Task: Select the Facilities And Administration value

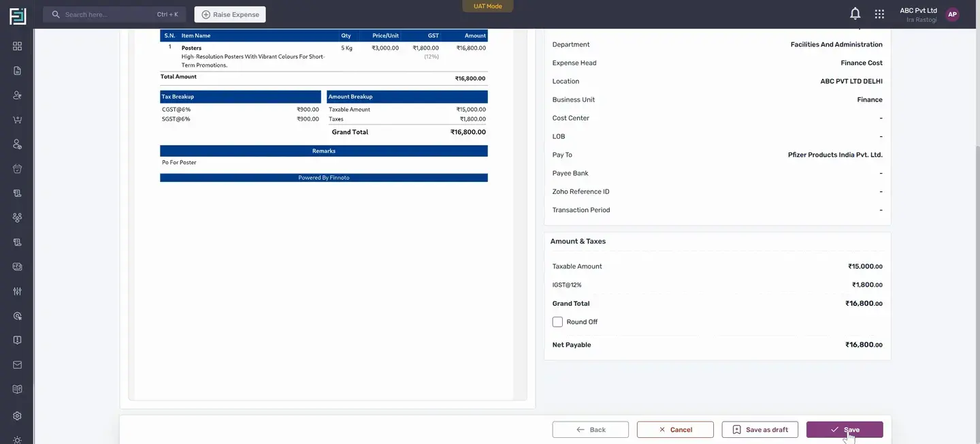Action: point(836,44)
